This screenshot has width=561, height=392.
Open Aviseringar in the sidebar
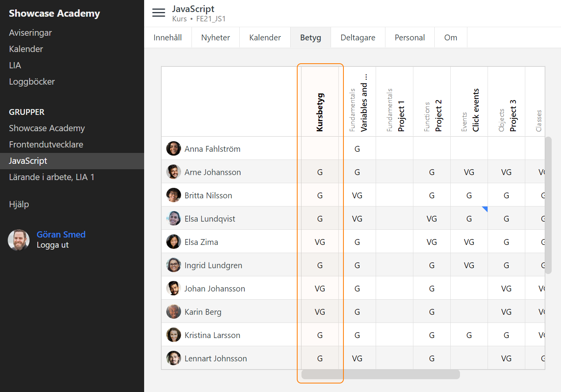point(30,33)
